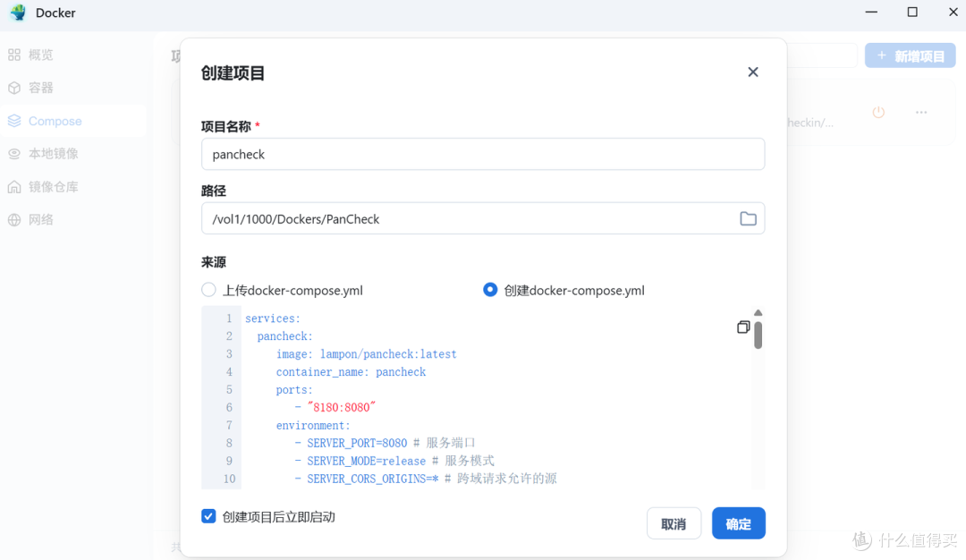Click code line 'image: lampon/pancheck:latest'
The image size is (966, 560).
pos(366,354)
